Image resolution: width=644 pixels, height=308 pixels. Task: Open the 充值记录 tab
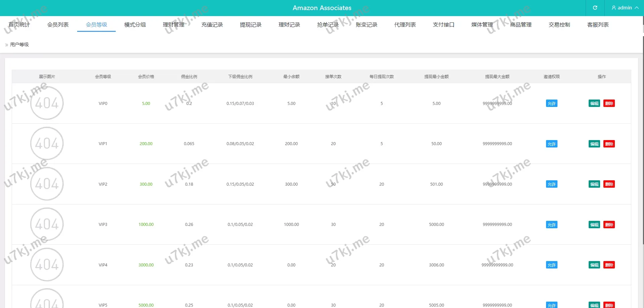[212, 25]
